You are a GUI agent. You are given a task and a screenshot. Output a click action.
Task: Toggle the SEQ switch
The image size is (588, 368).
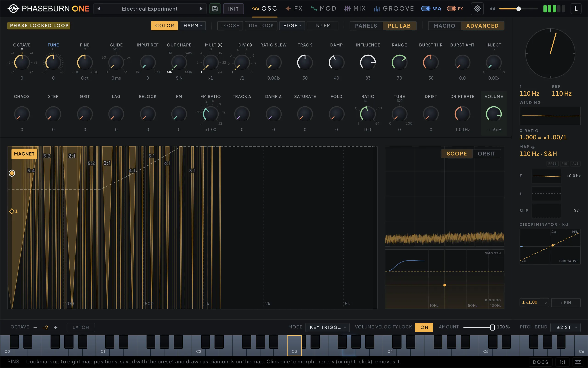425,9
